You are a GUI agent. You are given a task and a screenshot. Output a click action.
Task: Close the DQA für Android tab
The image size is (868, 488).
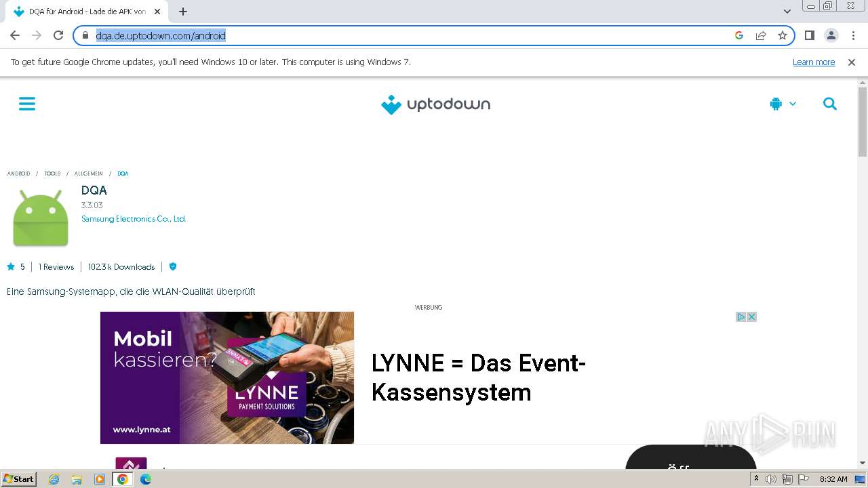[x=157, y=12]
